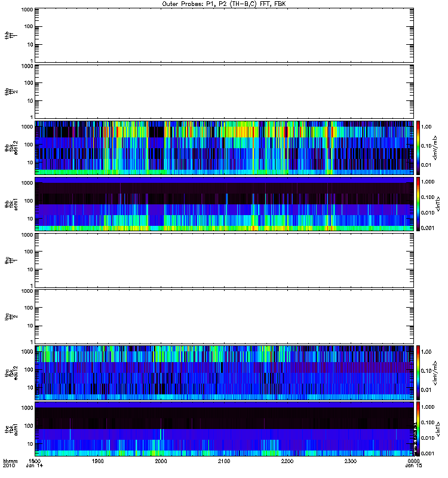Click the '100' y-axis tick of thb fff 1
448x478 pixels.
click(x=29, y=26)
